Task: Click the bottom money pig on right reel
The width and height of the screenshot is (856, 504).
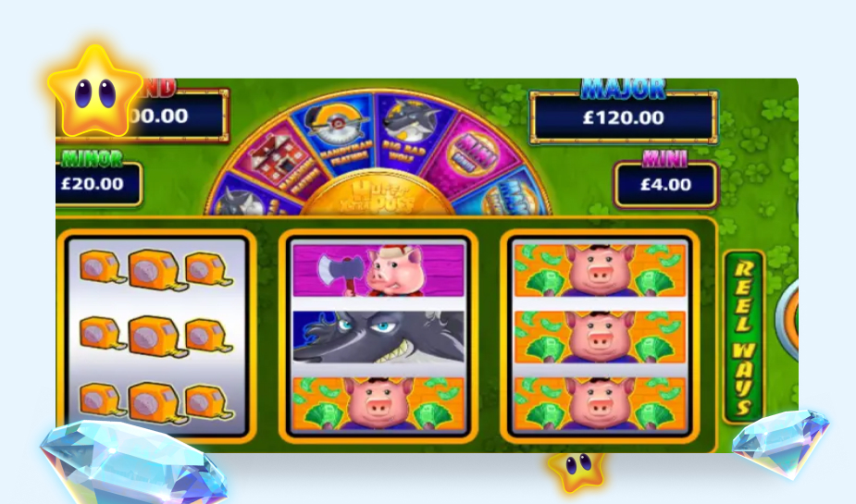Action: pos(600,403)
